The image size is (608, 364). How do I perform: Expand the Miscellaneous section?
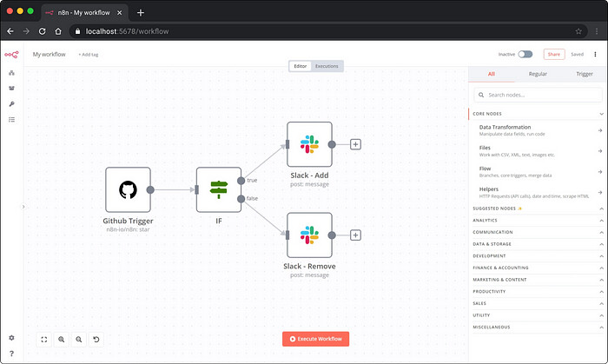coord(539,328)
